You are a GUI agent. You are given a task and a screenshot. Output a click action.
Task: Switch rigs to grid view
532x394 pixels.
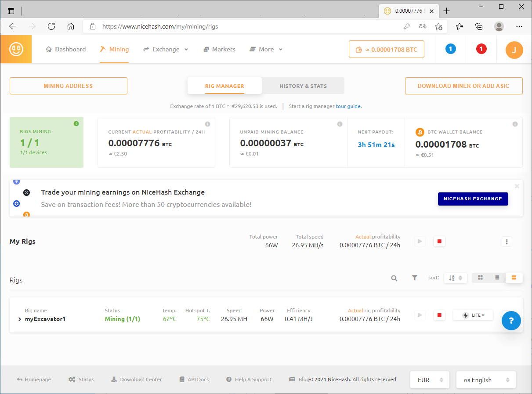pos(481,278)
